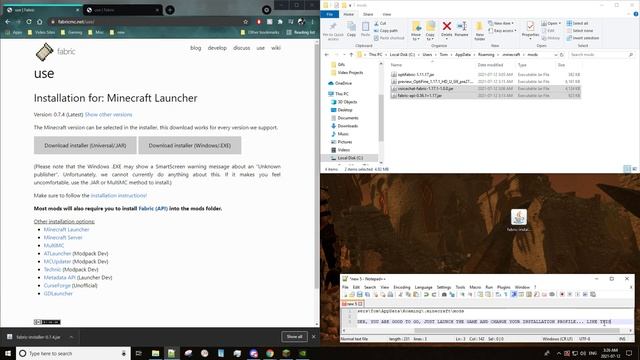Viewport: 640px width, 360px height.
Task: Open Encoding menu in Notepad++
Action: click(402, 287)
